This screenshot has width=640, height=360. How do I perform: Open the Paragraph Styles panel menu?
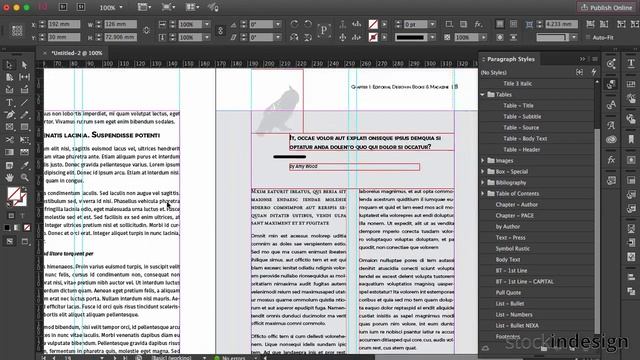point(595,59)
